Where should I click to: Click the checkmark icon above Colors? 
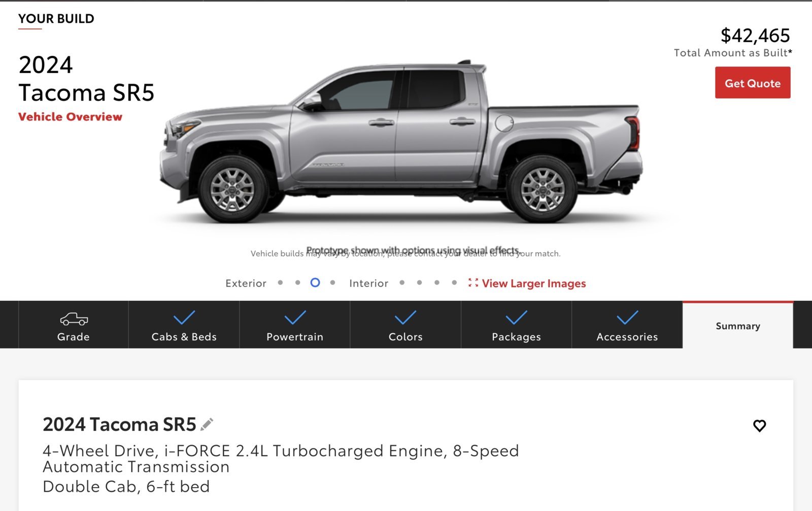tap(405, 317)
